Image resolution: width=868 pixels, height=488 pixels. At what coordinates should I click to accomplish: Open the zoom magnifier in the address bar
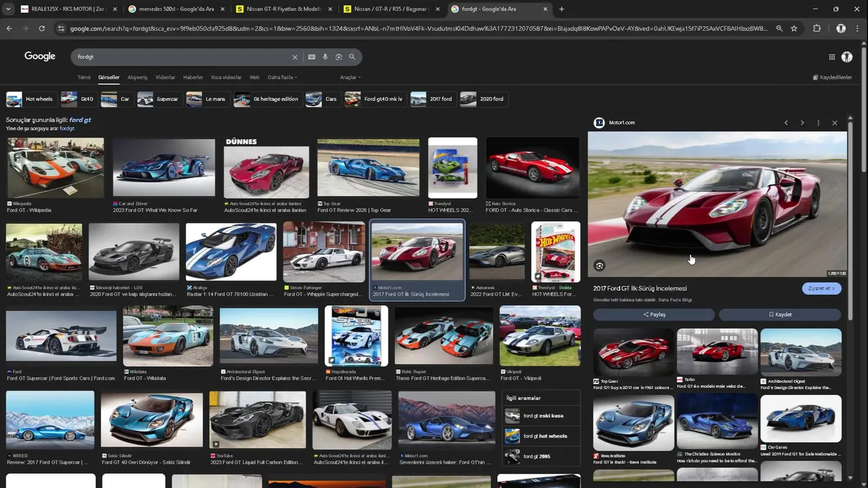[779, 28]
